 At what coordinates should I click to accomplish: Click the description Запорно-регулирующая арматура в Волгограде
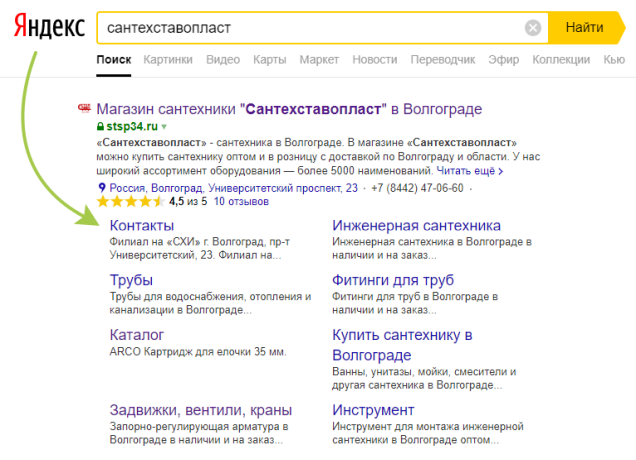[199, 433]
